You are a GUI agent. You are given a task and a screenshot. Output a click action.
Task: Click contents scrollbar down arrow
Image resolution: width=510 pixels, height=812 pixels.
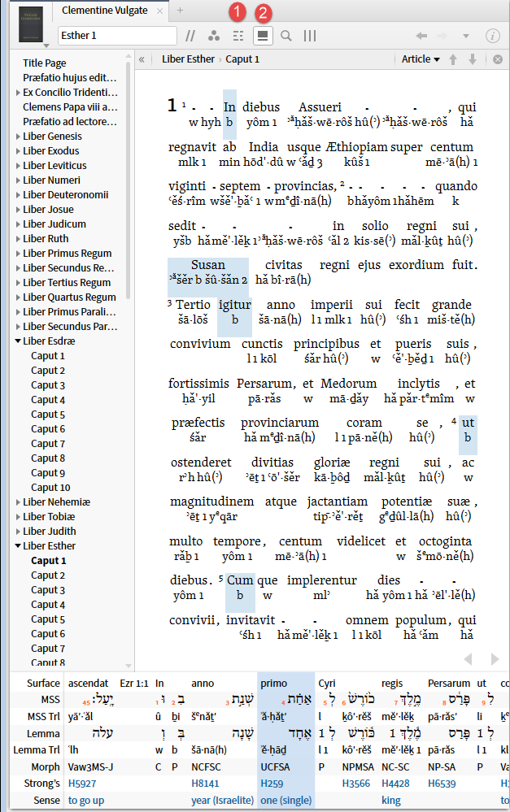pos(129,666)
